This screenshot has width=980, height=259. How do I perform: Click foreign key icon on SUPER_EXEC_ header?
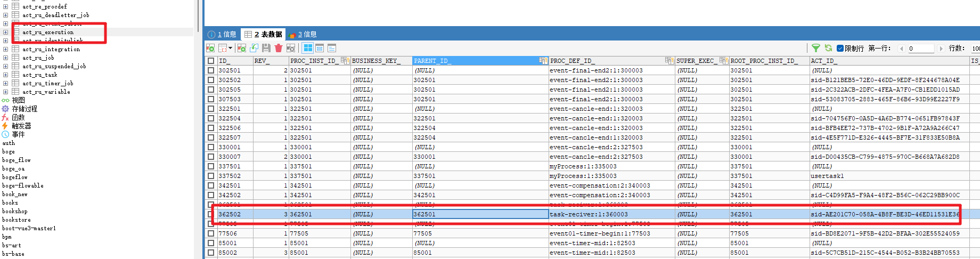(723, 61)
